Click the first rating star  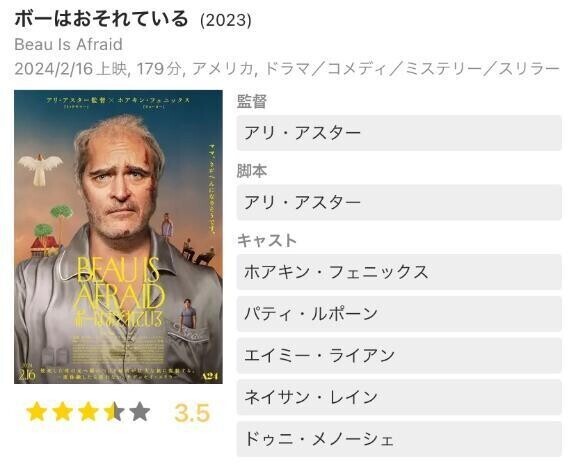click(x=37, y=411)
